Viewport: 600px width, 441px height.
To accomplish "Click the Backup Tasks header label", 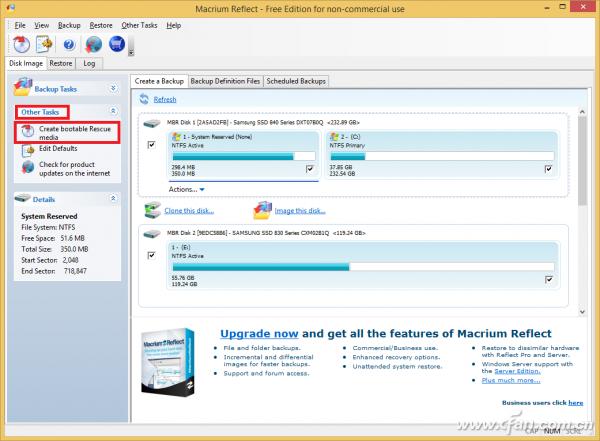I will click(x=55, y=89).
